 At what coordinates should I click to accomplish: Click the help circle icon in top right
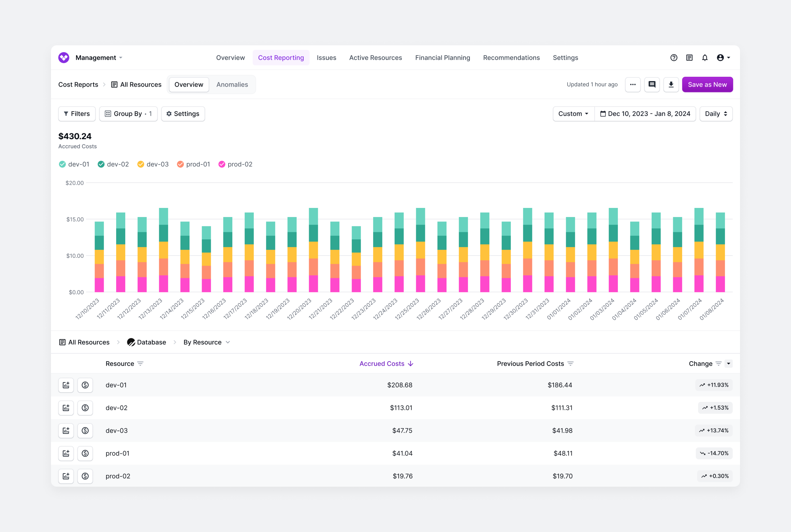point(673,58)
